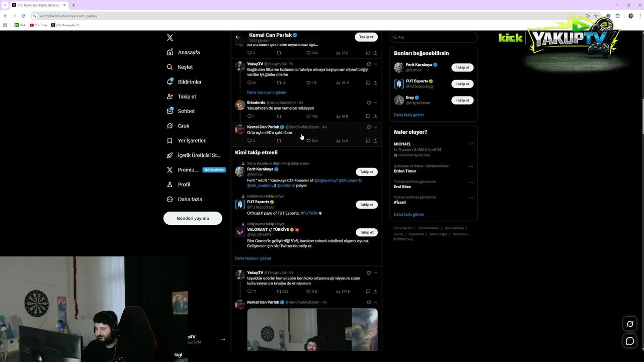
Task: Click Grok icon on YakupTV's takviye post
Action: tap(368, 64)
